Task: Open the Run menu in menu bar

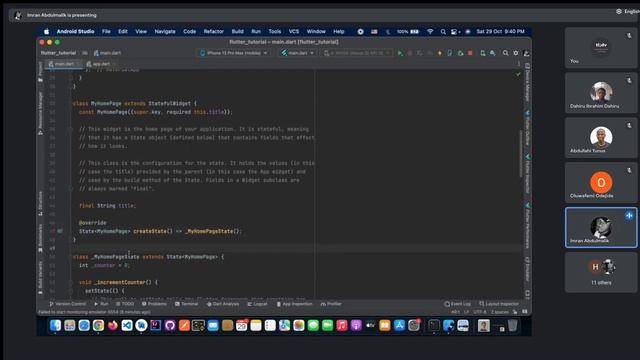Action: pyautogui.click(x=256, y=31)
